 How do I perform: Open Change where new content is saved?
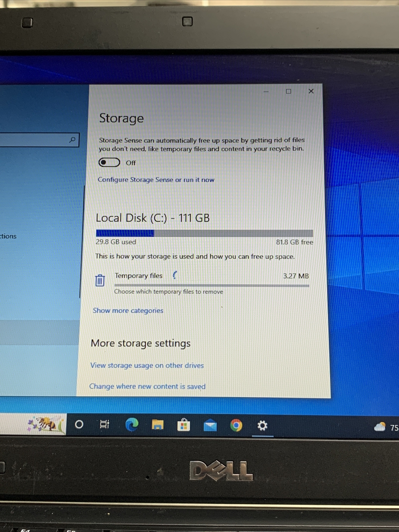147,386
